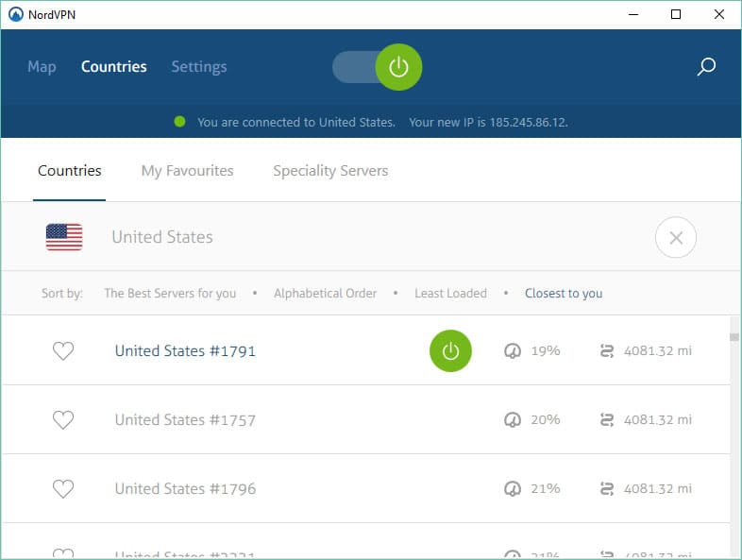This screenshot has height=560, width=742.
Task: Click distance icon for server #1757
Action: tap(607, 419)
